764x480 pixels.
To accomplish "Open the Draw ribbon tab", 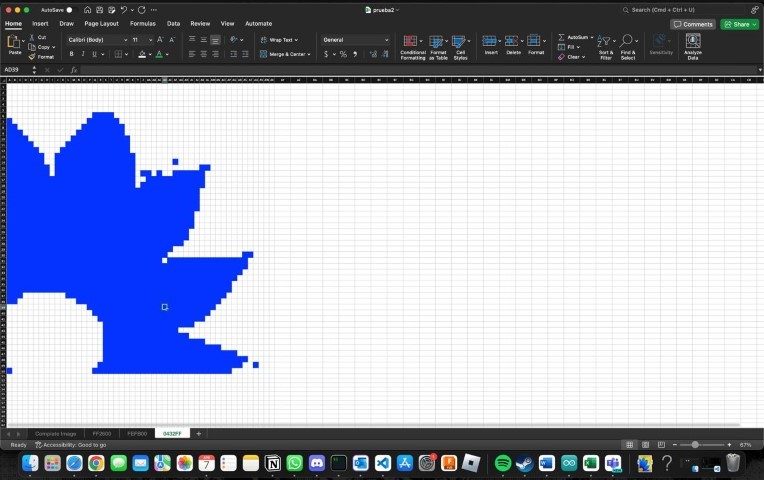I will 66,23.
